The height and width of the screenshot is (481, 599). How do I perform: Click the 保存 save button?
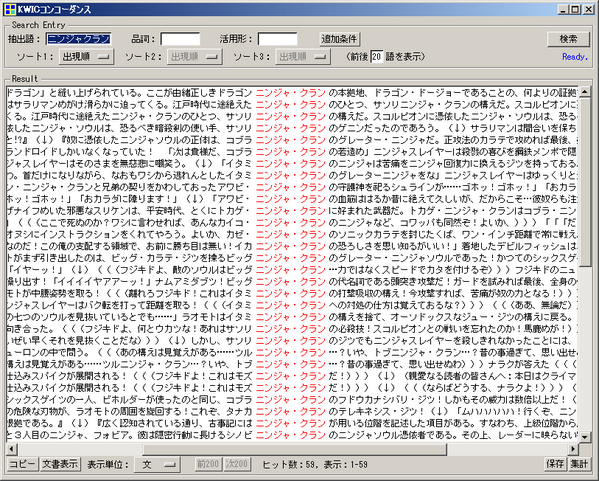pyautogui.click(x=555, y=464)
